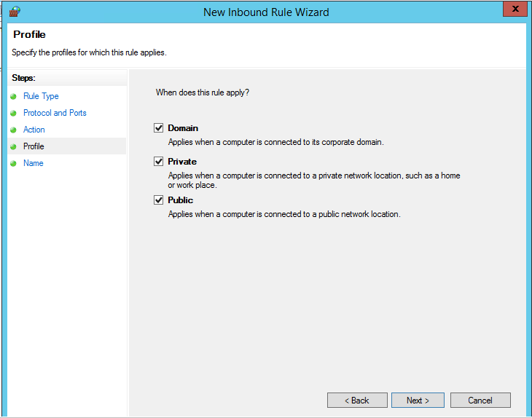The image size is (532, 418).
Task: Uncheck the Public profile checkbox
Action: 158,200
